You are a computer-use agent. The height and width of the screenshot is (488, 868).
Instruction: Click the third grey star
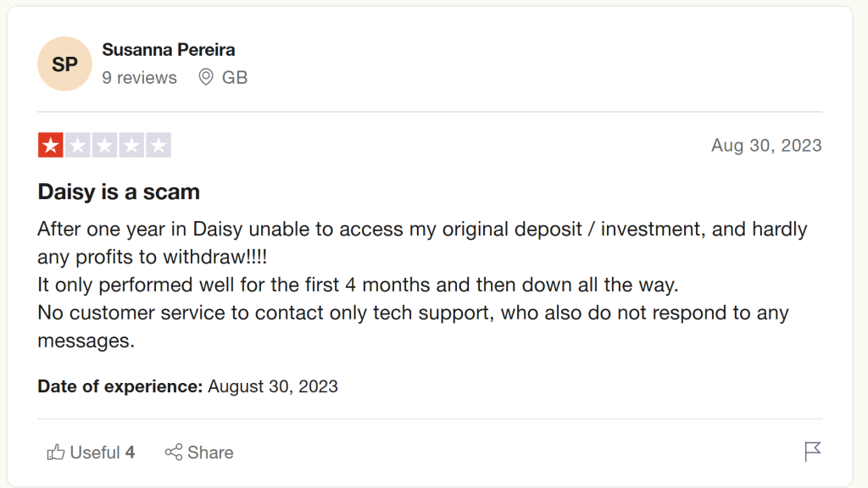tap(104, 145)
